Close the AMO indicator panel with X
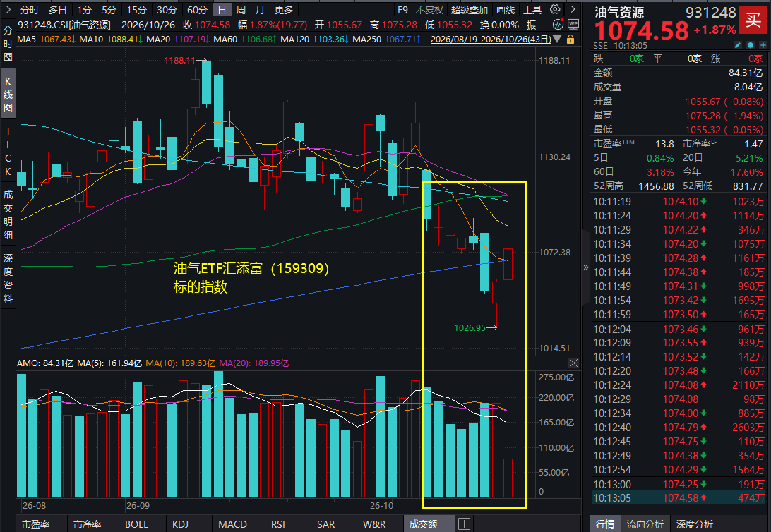Screen dimensions: 771x532 point(573,363)
